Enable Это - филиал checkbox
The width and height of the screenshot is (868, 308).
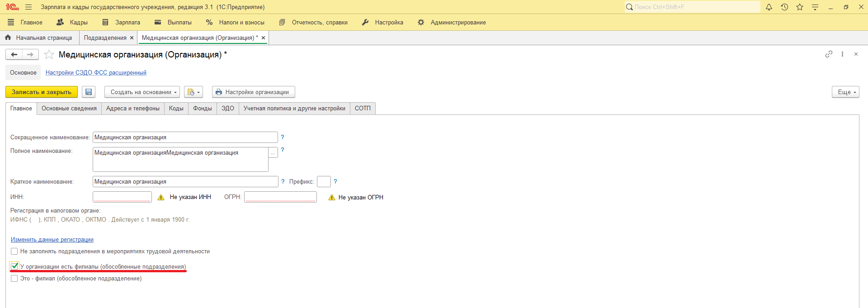coord(14,279)
